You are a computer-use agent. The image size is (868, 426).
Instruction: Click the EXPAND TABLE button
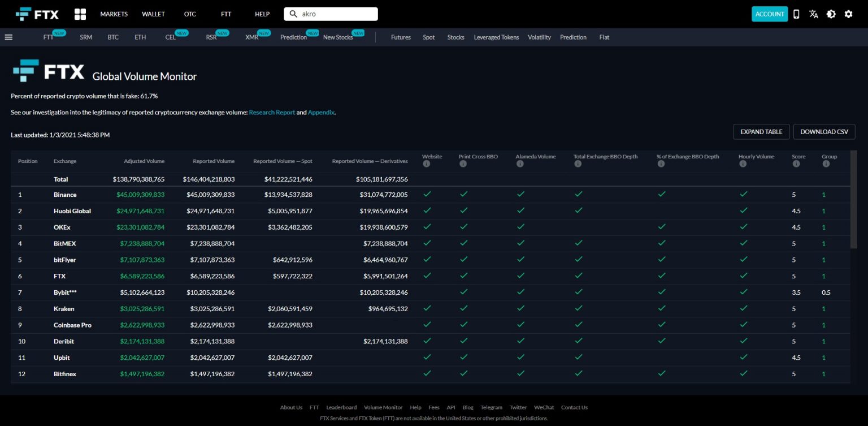click(x=761, y=132)
